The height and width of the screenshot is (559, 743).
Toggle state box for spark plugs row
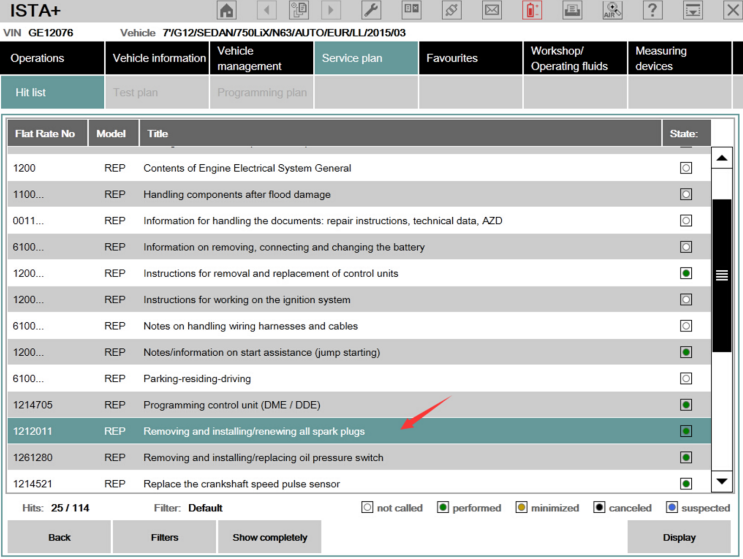pos(685,431)
